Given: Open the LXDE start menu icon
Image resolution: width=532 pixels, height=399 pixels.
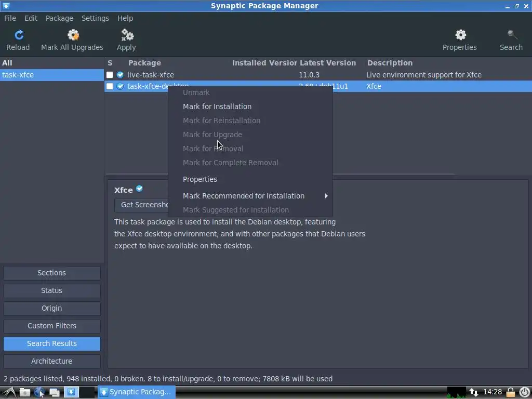Looking at the screenshot, I should click(9, 392).
